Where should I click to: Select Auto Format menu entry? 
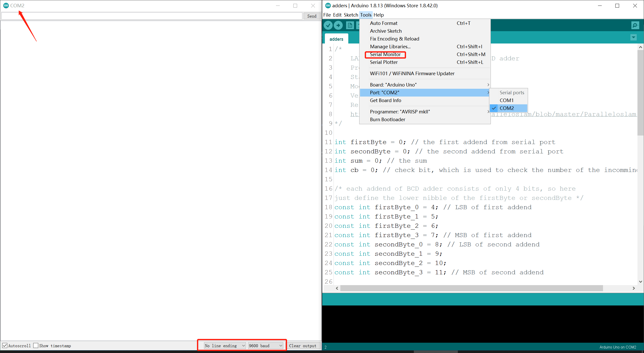(x=425, y=23)
